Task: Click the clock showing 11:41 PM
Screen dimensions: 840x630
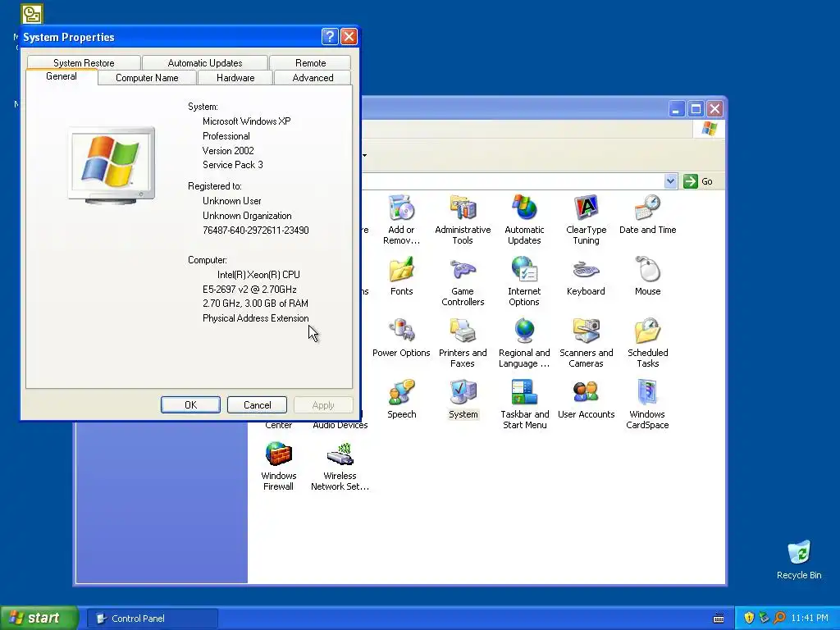Action: coord(810,618)
